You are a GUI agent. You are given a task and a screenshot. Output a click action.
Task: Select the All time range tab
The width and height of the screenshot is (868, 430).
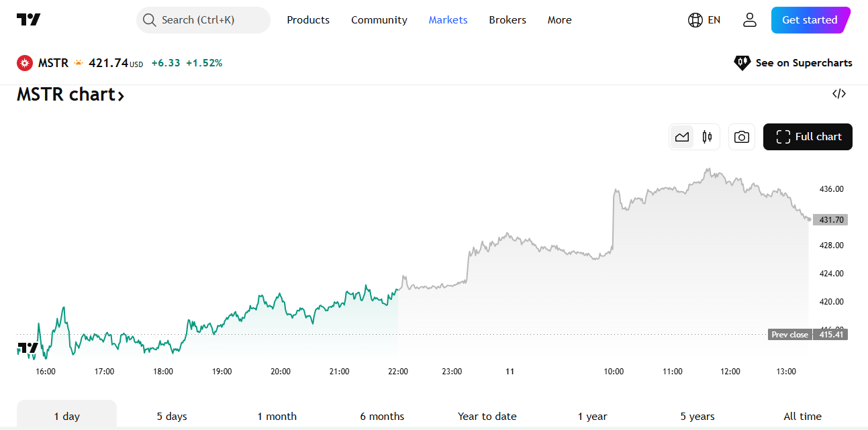tap(802, 416)
